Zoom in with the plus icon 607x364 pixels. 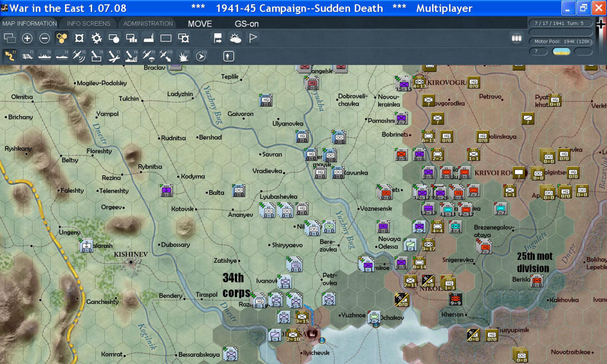27,38
